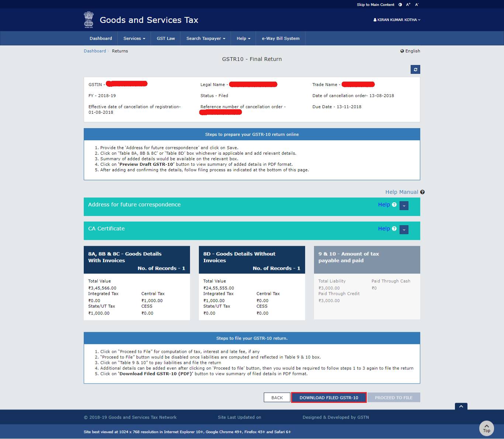
Task: Open the Help Manual question mark icon
Action: click(x=422, y=192)
